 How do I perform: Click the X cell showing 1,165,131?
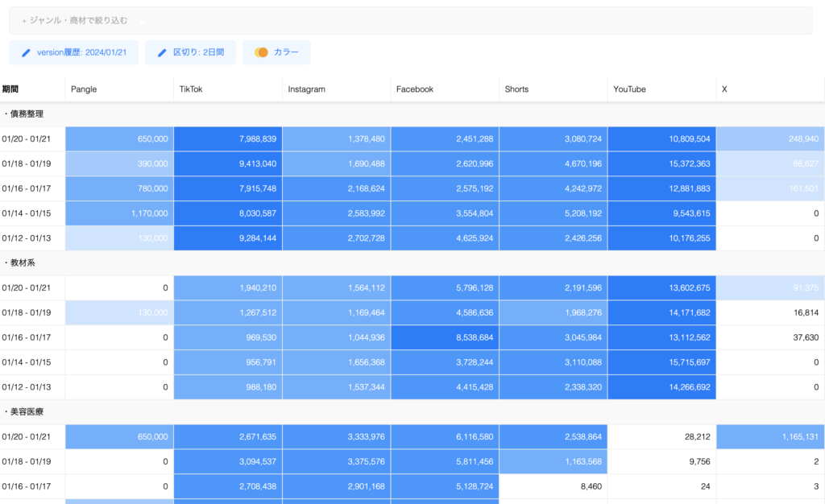[x=770, y=437]
